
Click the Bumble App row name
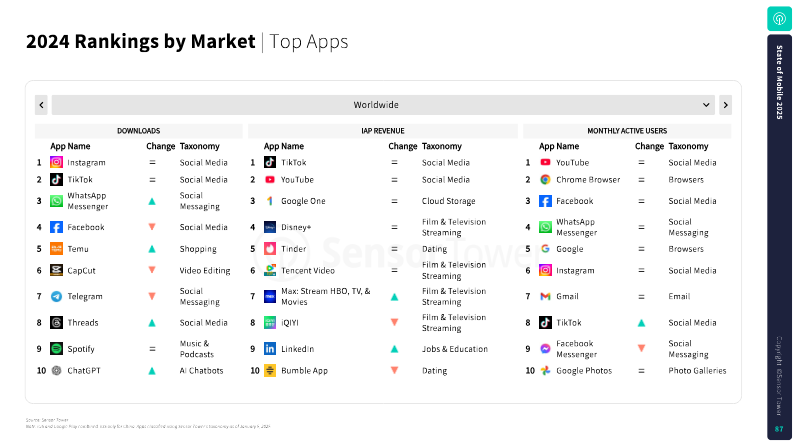[x=304, y=370]
